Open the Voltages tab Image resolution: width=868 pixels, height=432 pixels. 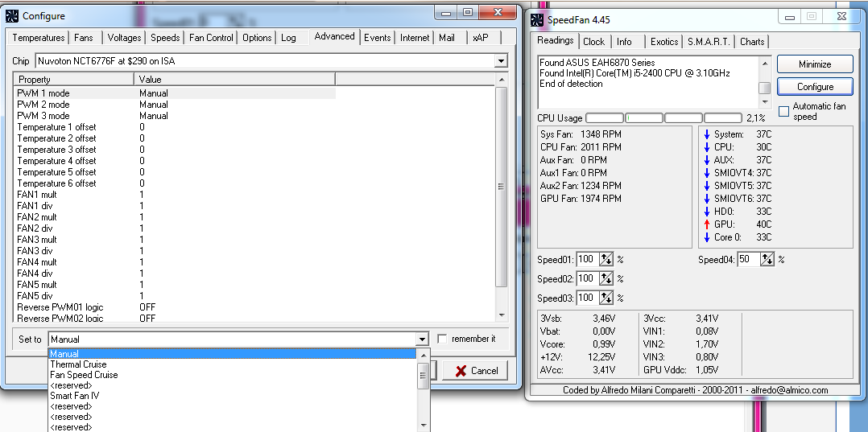[124, 38]
